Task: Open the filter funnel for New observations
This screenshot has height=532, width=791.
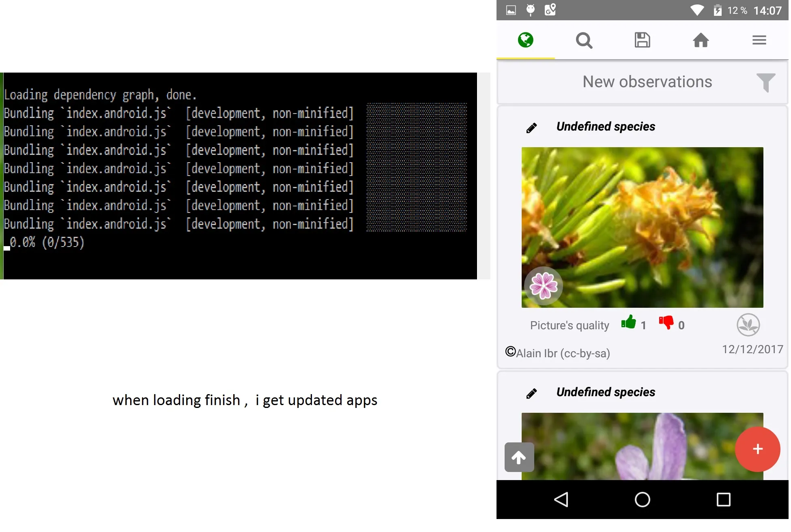Action: click(765, 82)
